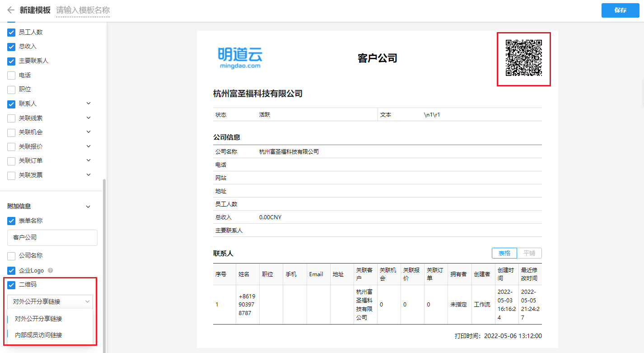Enable the 电话 field checkbox
This screenshot has height=353, width=644.
pyautogui.click(x=12, y=75)
